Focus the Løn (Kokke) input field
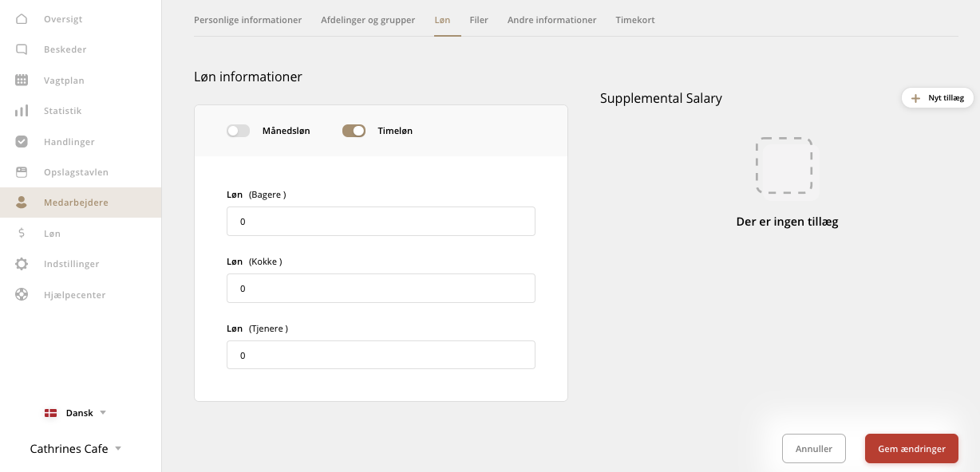980x472 pixels. click(x=381, y=289)
